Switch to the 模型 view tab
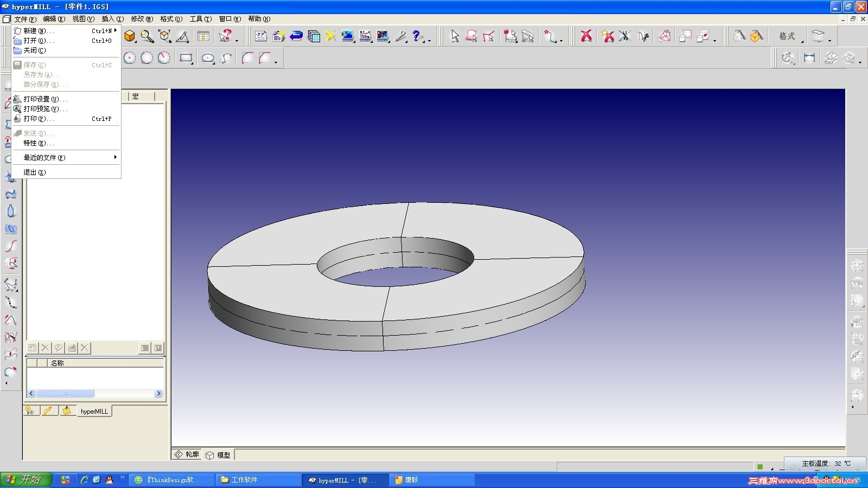 point(218,455)
